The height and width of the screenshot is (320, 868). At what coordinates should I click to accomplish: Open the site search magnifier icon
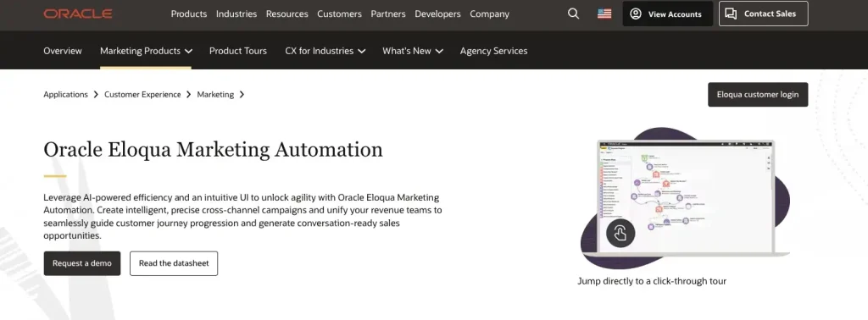click(x=574, y=14)
